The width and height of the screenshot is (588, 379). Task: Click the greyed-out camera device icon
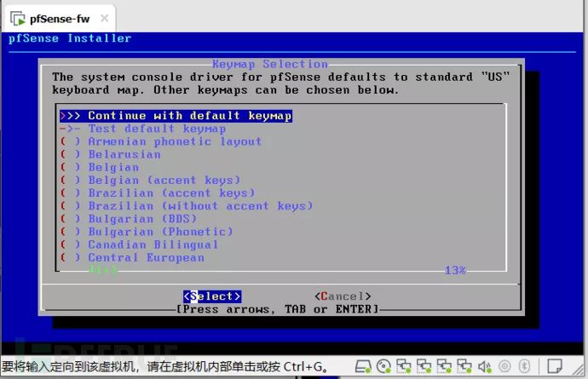[504, 366]
